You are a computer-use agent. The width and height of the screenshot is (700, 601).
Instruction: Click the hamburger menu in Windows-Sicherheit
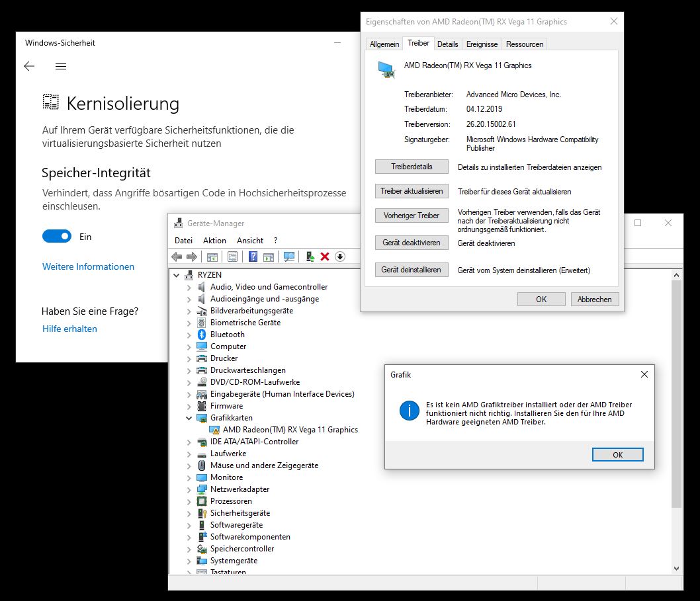(61, 67)
